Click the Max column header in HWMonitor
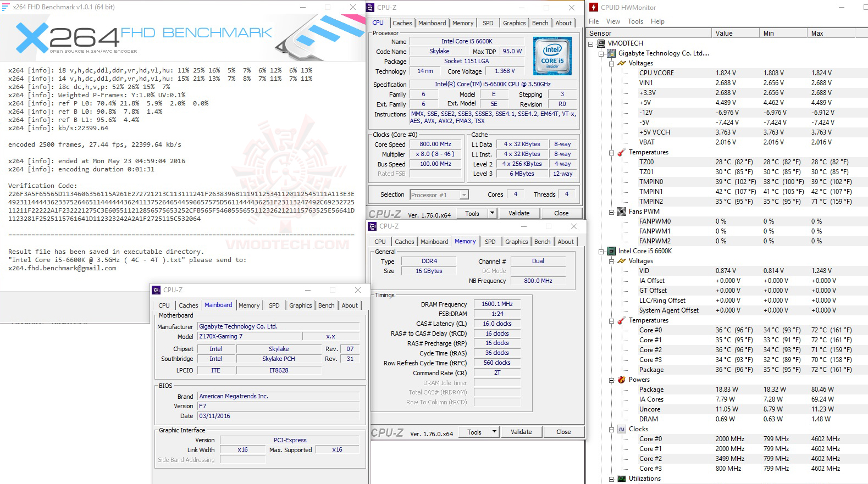Screen dimensions: 868x484 click(x=830, y=33)
